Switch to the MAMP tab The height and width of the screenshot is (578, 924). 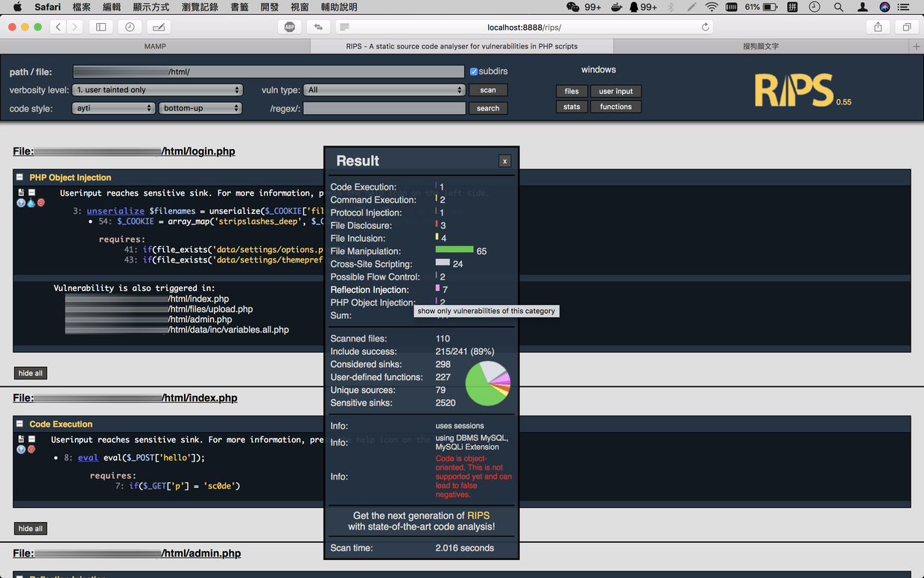[155, 46]
